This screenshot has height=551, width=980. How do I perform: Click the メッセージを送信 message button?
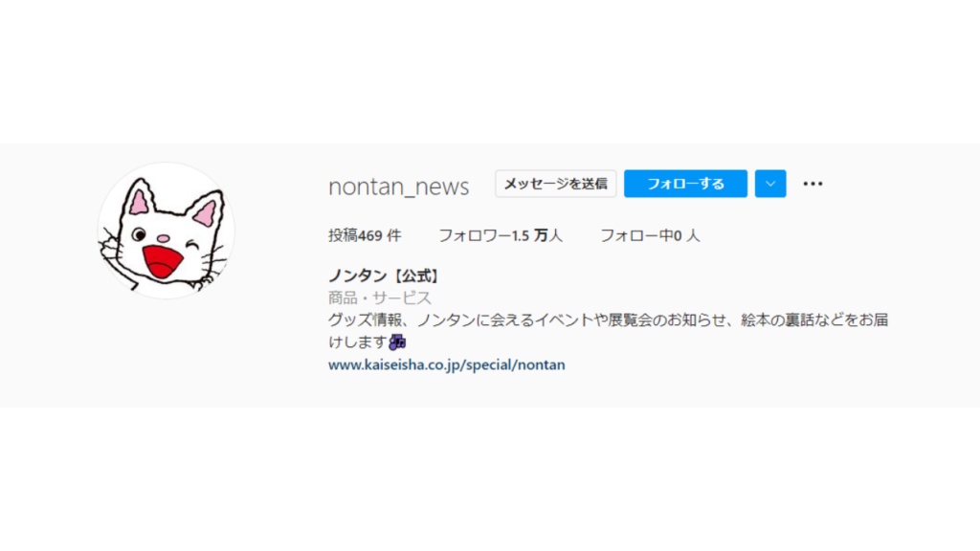click(x=556, y=184)
